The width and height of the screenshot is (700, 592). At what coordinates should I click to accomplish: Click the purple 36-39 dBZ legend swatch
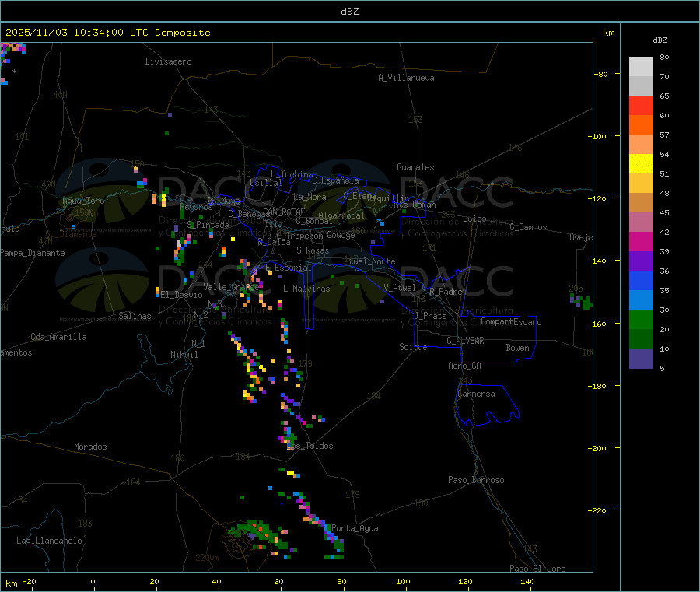click(x=641, y=261)
